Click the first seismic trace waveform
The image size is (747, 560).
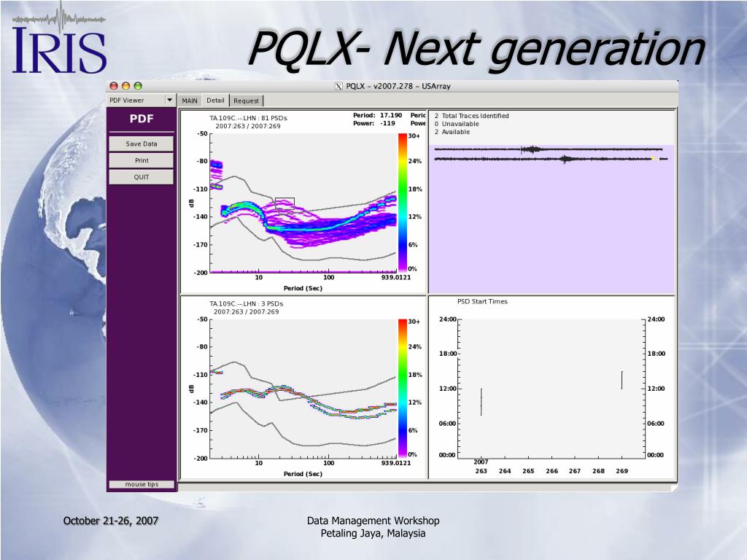(550, 149)
